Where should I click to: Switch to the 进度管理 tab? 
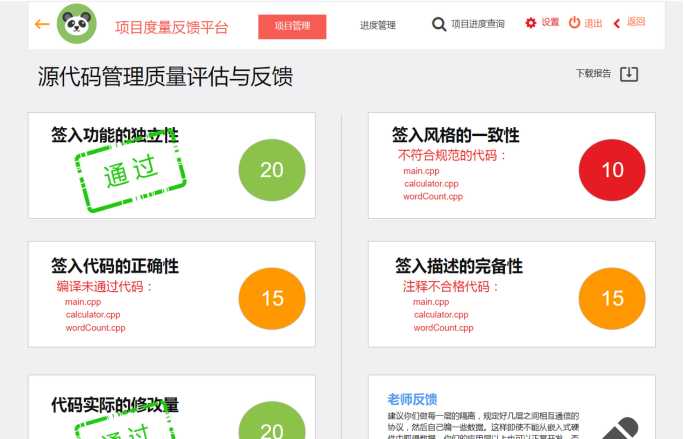378,25
